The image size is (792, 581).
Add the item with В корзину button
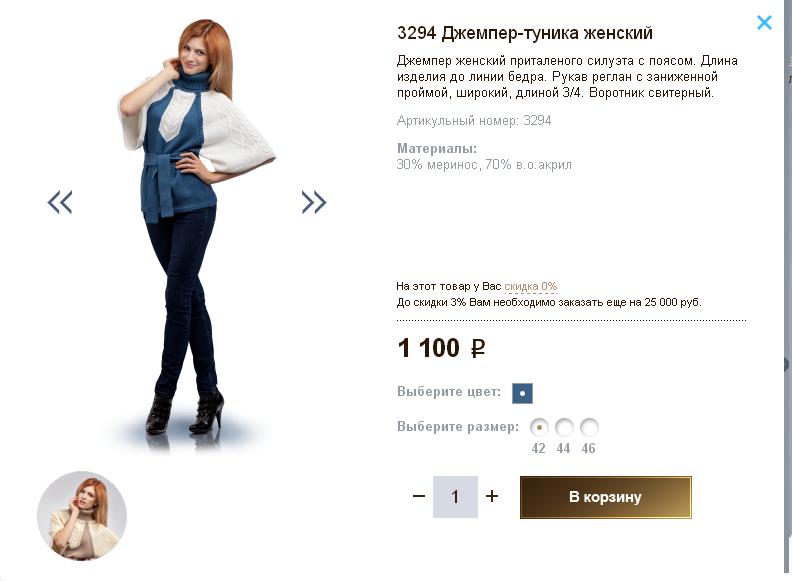[606, 497]
